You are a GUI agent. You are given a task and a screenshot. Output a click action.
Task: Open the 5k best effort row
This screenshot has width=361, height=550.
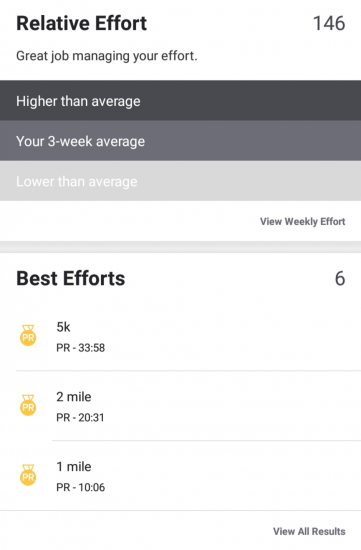pos(180,336)
